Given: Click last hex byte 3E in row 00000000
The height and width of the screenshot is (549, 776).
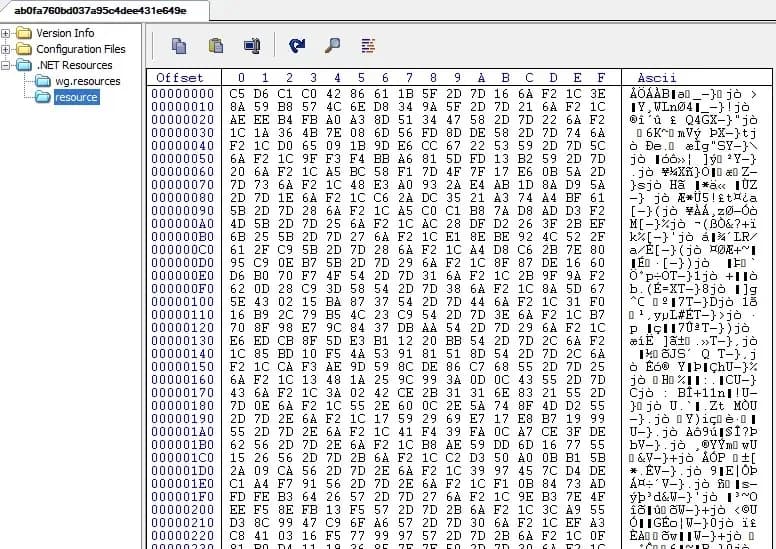Looking at the screenshot, I should coord(597,94).
